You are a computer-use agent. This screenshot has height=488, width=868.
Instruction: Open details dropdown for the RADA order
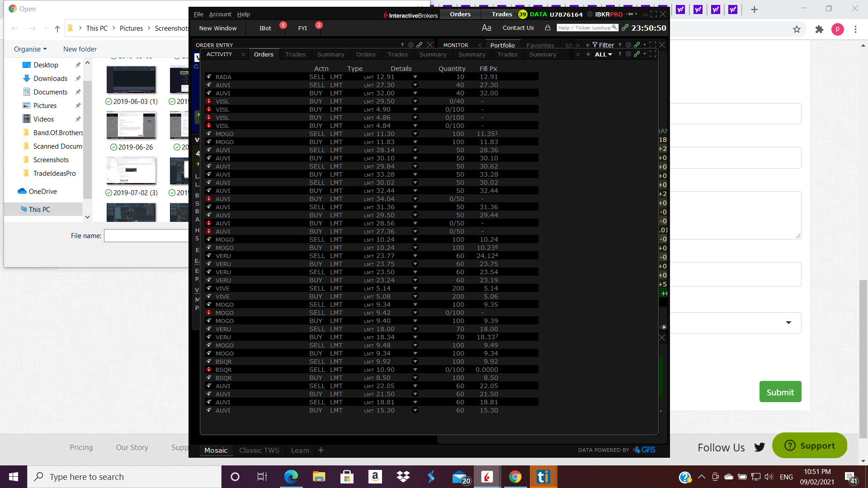[x=415, y=77]
